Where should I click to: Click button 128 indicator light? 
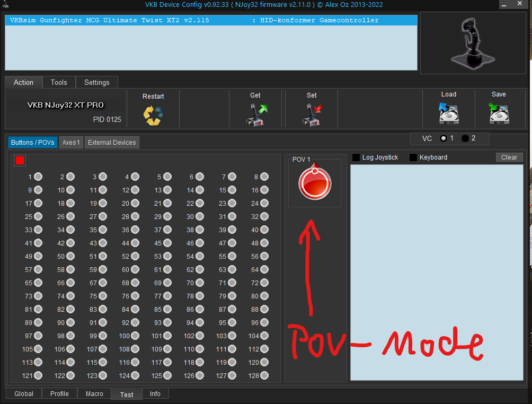pyautogui.click(x=264, y=376)
